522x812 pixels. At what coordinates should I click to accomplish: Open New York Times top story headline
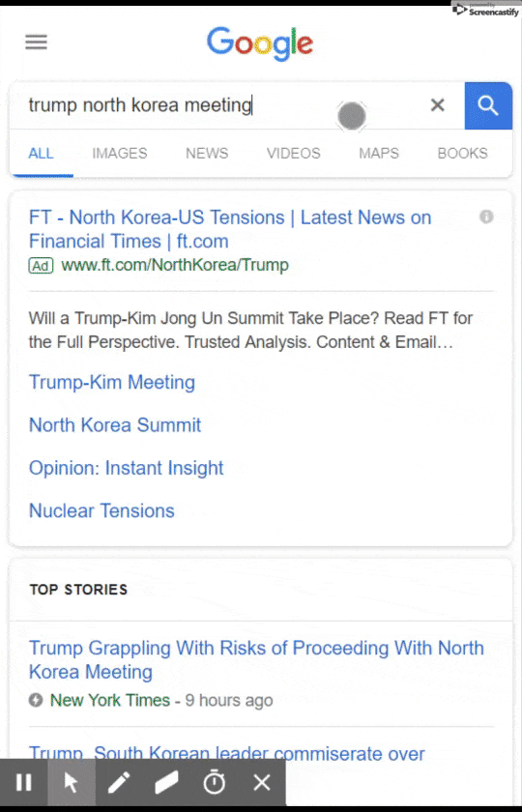(256, 659)
